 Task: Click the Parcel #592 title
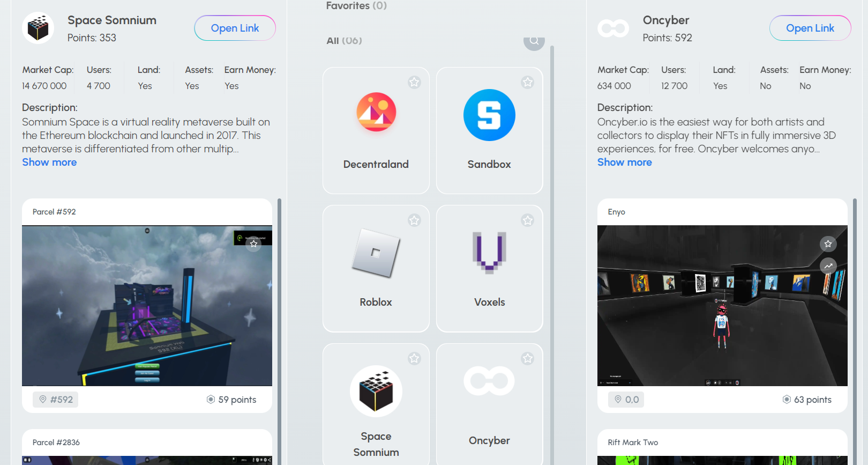(54, 212)
